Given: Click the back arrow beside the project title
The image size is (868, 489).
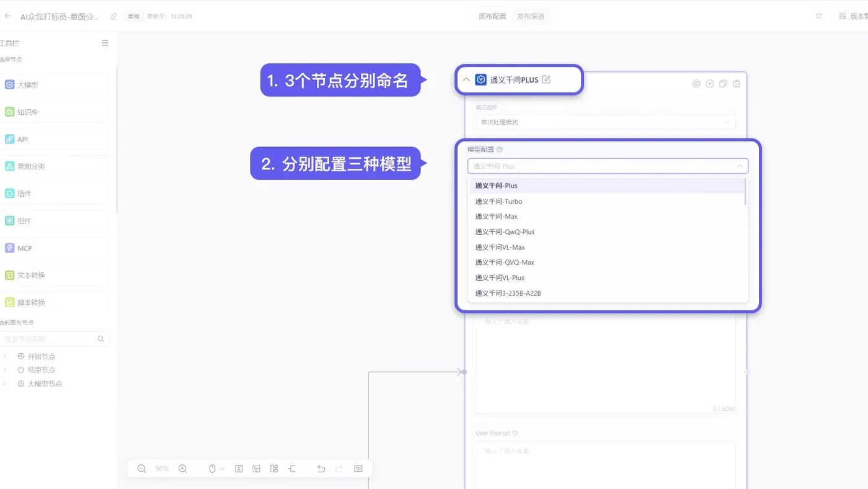Looking at the screenshot, I should [x=8, y=16].
